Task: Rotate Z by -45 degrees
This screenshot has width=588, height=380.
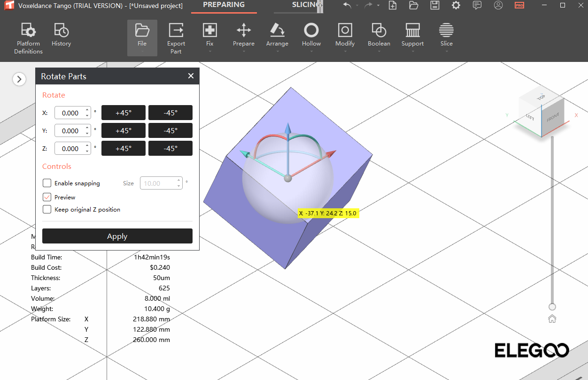Action: 170,148
